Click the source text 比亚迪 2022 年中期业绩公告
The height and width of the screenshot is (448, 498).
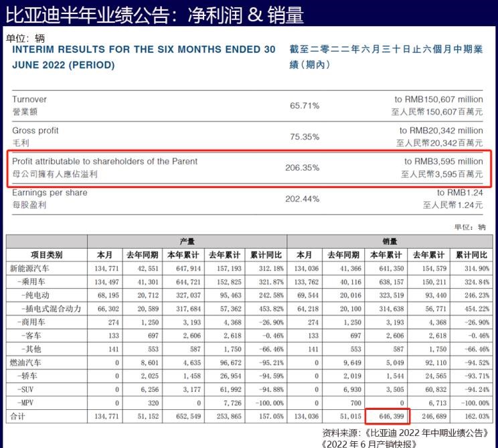tap(426, 433)
